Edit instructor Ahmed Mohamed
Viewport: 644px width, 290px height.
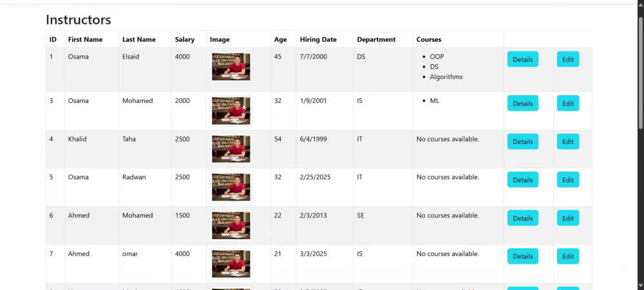coord(567,218)
